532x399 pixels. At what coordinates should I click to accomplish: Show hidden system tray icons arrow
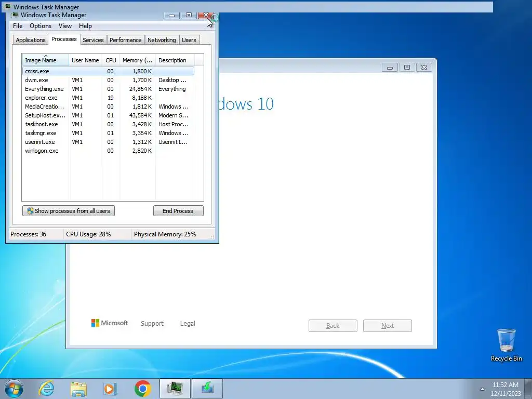[482, 389]
